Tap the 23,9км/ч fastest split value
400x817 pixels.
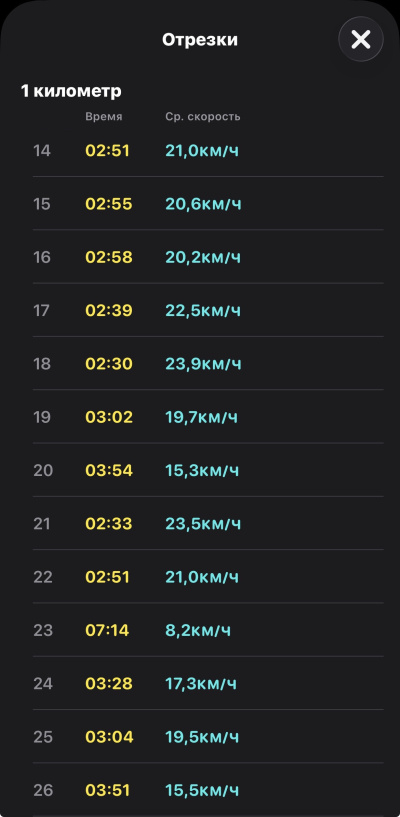coord(203,364)
